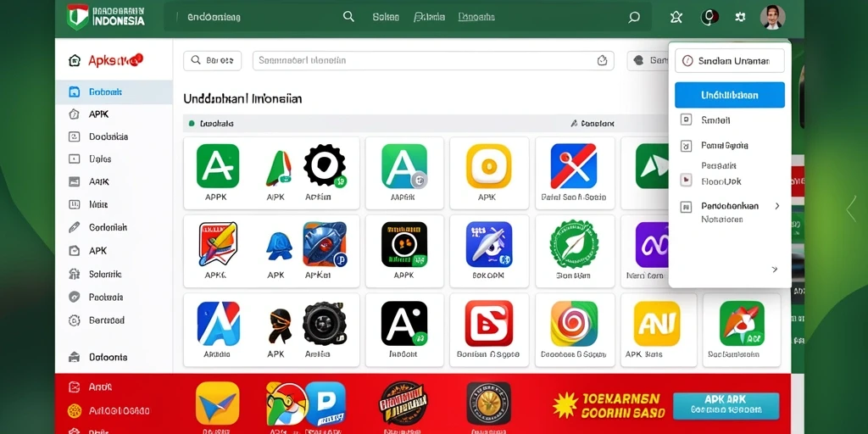Click the icon at the search field's right end
868x434 pixels.
point(603,60)
